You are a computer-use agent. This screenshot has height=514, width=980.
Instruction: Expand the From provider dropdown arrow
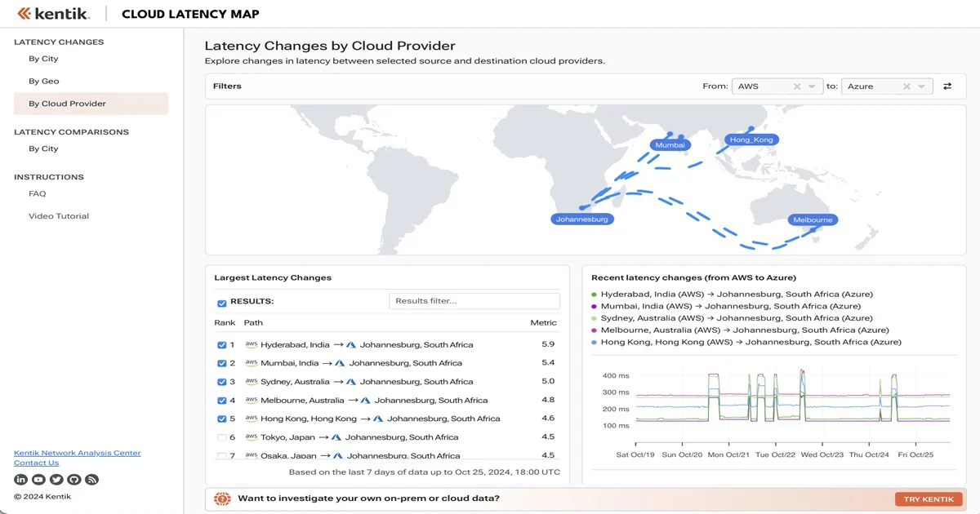click(x=812, y=86)
